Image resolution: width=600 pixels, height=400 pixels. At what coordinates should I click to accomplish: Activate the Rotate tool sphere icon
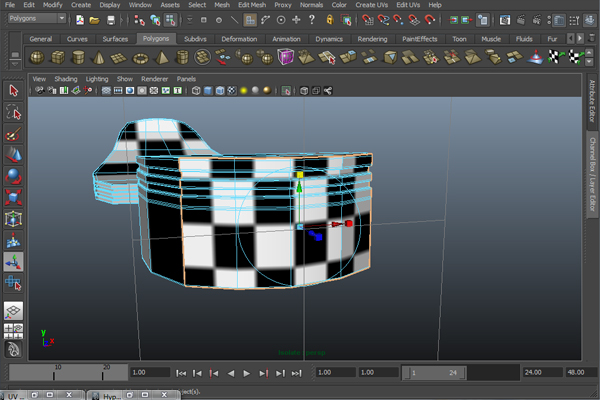coord(13,176)
